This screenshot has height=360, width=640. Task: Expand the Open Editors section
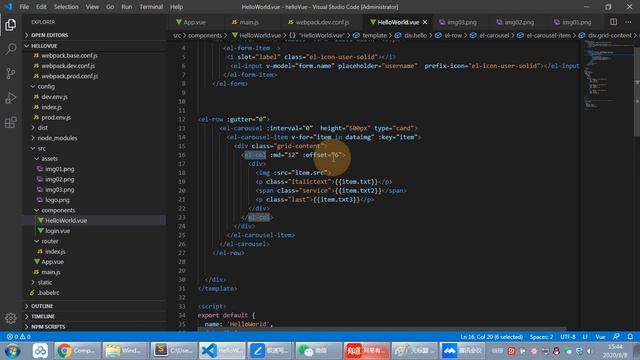pyautogui.click(x=94, y=35)
